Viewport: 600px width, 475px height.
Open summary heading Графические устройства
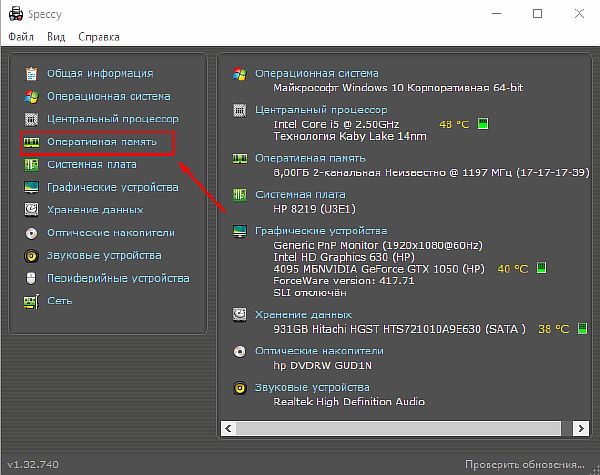(321, 231)
